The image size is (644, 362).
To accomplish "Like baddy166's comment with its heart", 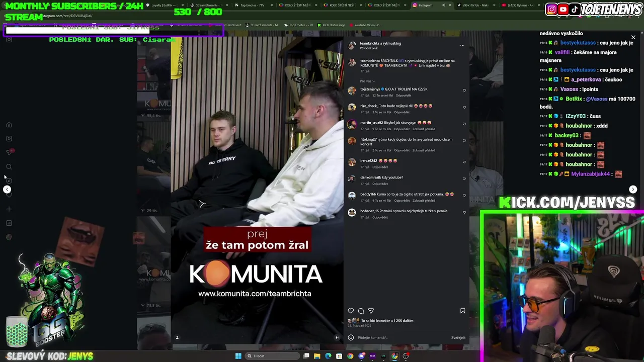I will pos(464,196).
